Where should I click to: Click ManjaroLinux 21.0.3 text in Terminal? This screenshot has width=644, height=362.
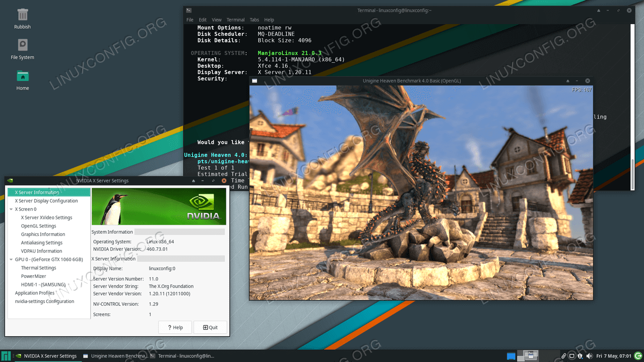click(x=290, y=53)
